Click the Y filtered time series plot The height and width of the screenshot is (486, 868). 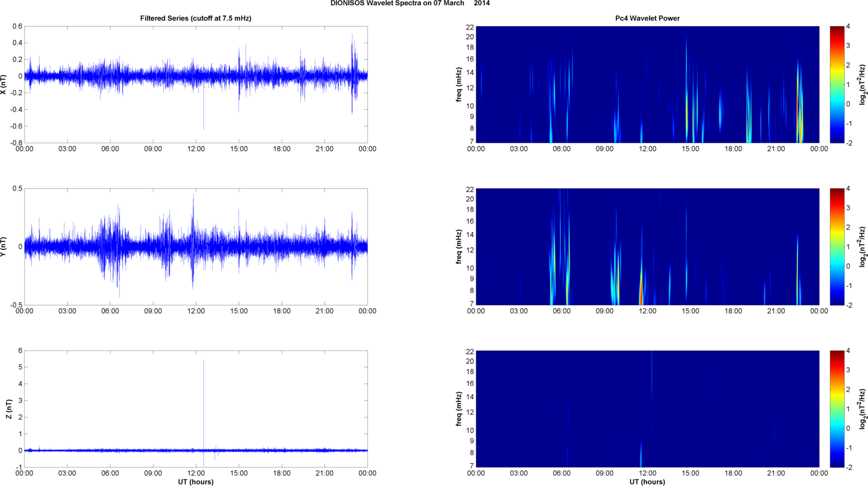pyautogui.click(x=196, y=246)
